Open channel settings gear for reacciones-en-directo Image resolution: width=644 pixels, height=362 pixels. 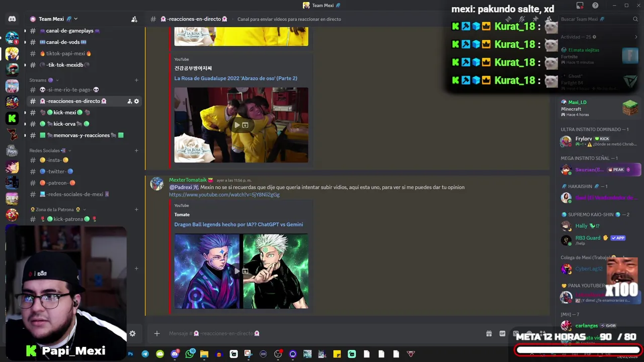(x=136, y=101)
